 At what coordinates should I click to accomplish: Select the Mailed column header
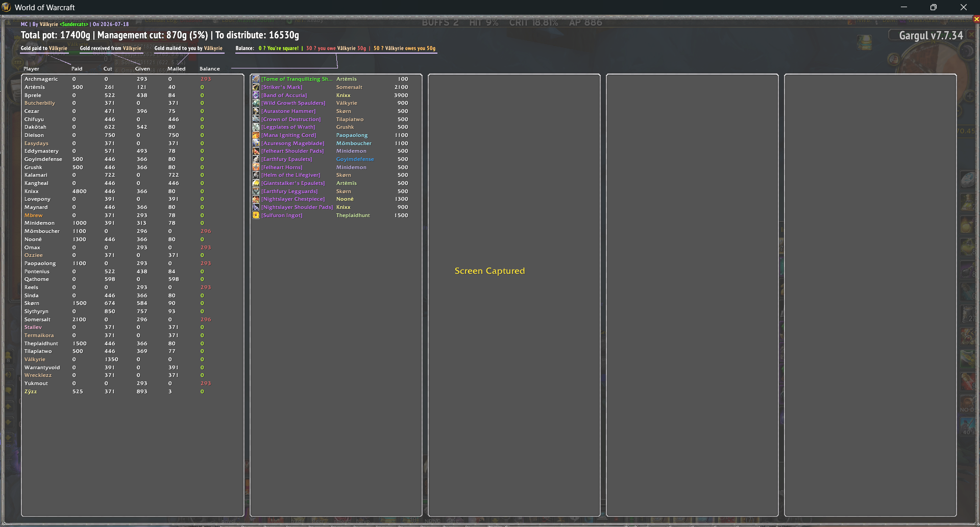[176, 69]
